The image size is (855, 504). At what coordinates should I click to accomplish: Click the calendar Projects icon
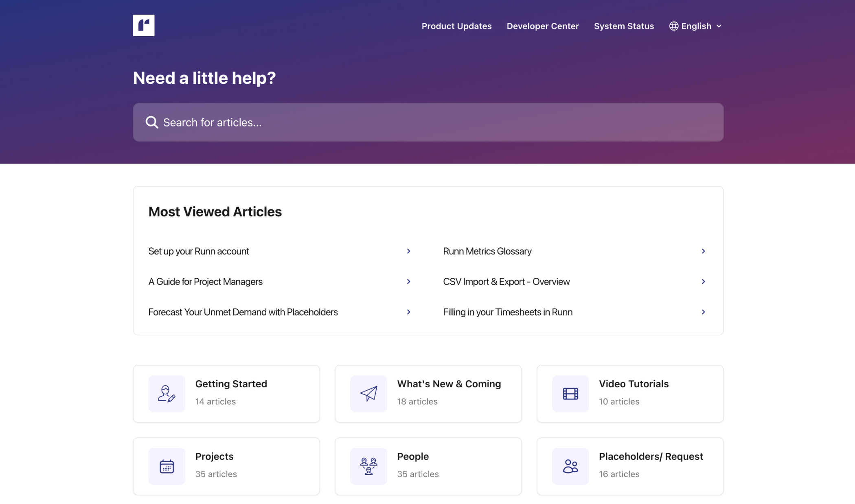167,466
